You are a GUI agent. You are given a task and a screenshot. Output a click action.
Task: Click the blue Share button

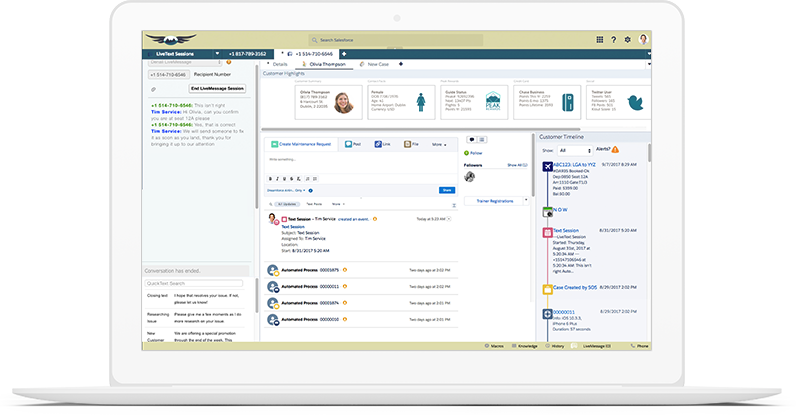coord(446,189)
